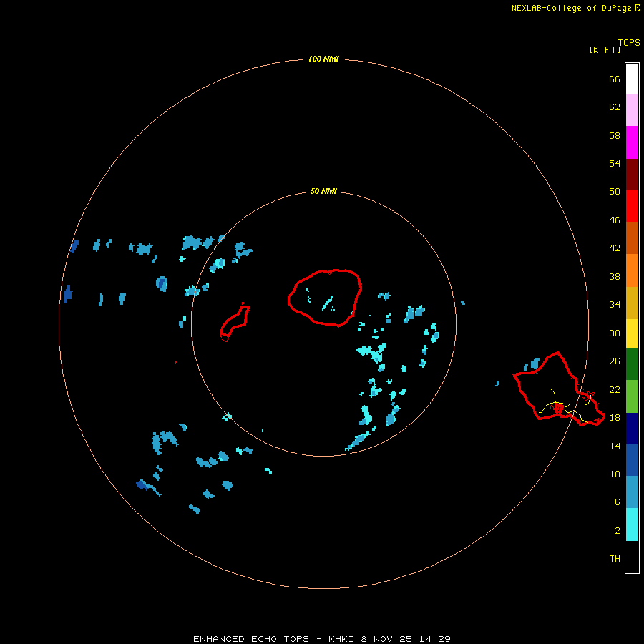Image resolution: width=644 pixels, height=644 pixels.
Task: Click the small red island outline west of center
Action: [235, 323]
